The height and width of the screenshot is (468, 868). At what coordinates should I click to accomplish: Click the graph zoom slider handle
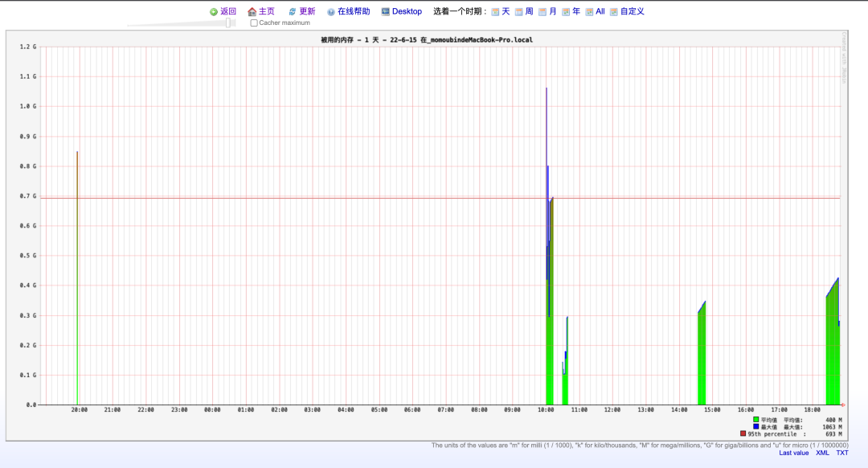coord(228,23)
